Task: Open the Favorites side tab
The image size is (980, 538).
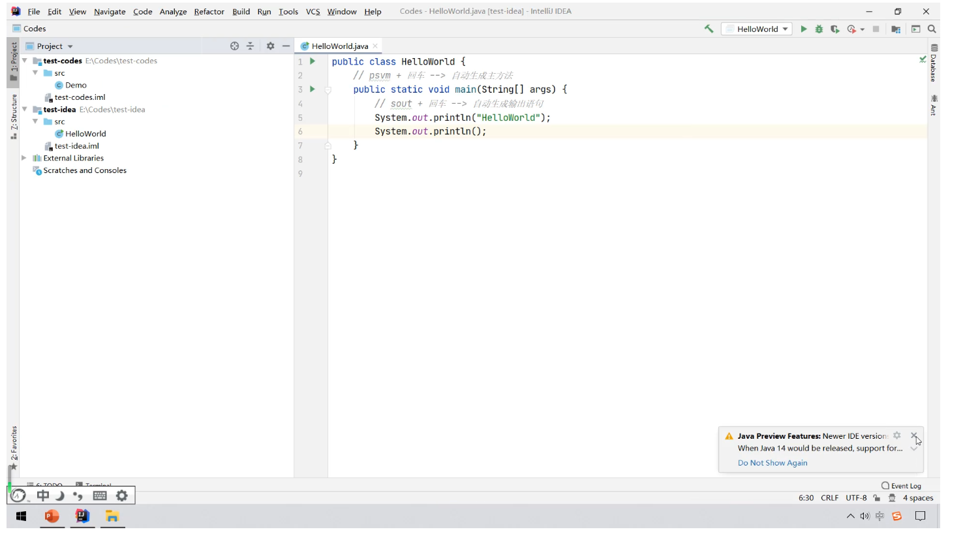Action: [x=14, y=447]
